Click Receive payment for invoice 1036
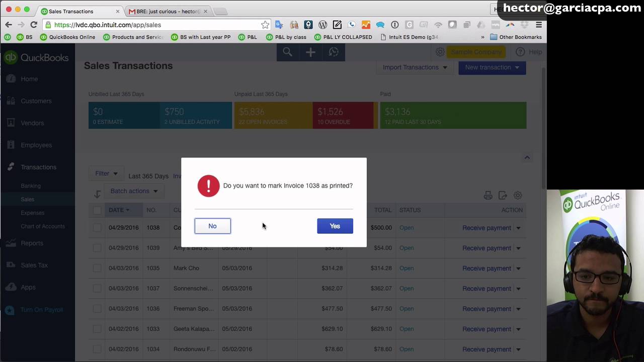 487,309
